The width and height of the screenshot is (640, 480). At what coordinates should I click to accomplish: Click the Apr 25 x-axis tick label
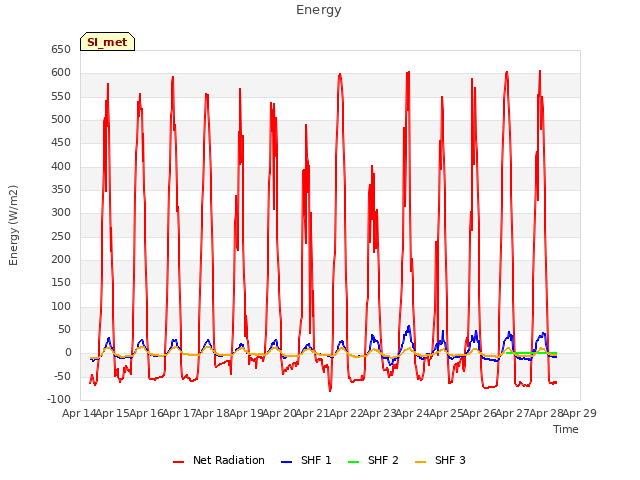pos(446,413)
